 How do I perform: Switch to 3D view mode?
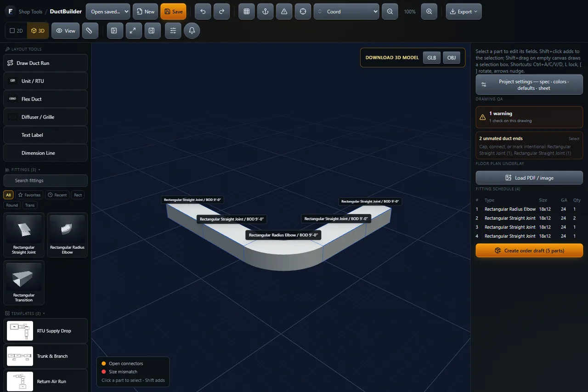[38, 31]
